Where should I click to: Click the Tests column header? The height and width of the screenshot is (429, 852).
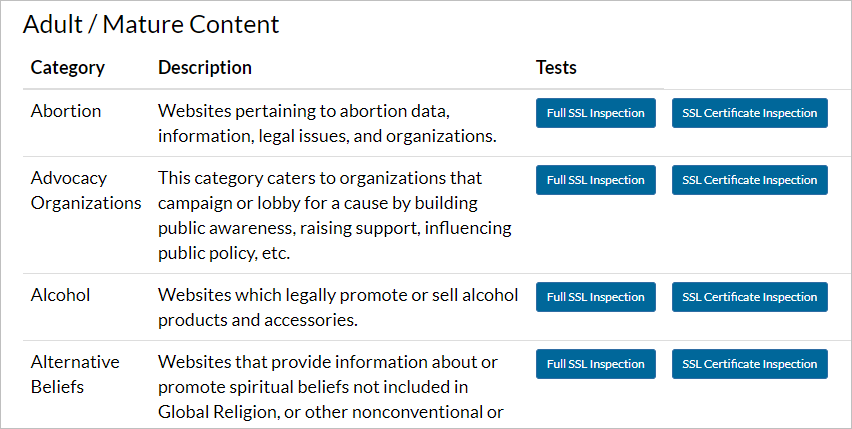coord(556,68)
